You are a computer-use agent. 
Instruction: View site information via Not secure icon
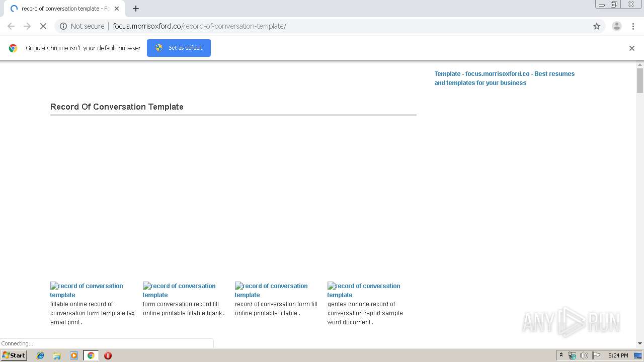[x=63, y=26]
